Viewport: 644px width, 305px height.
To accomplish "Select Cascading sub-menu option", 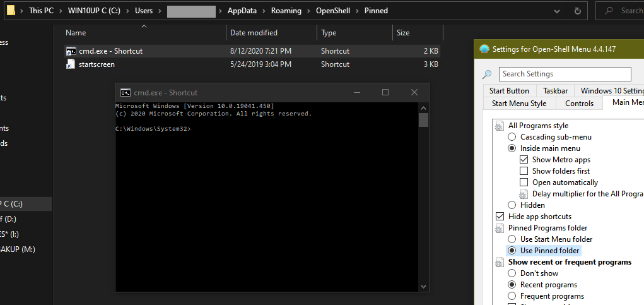I will pos(512,137).
